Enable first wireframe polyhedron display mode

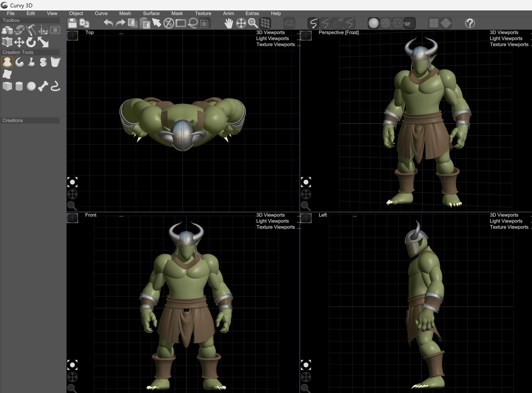(386, 23)
